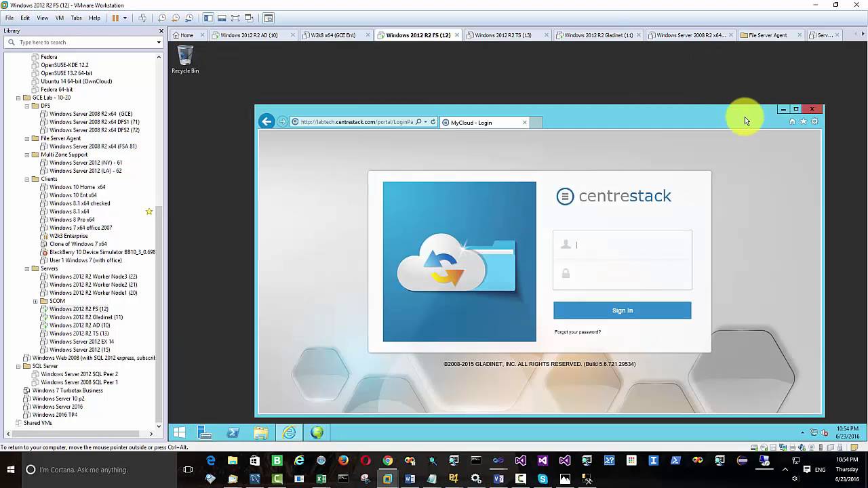Click the Sign In button
This screenshot has width=868, height=488.
pyautogui.click(x=623, y=310)
